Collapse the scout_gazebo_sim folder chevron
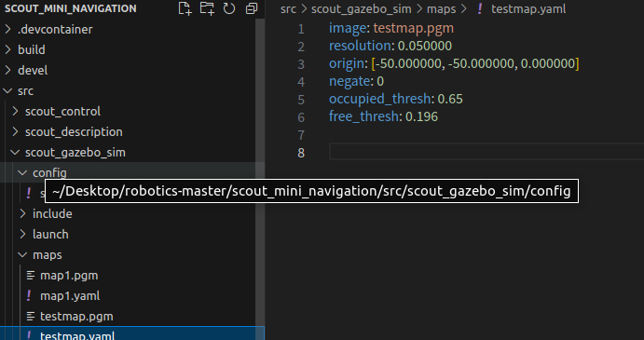 15,153
